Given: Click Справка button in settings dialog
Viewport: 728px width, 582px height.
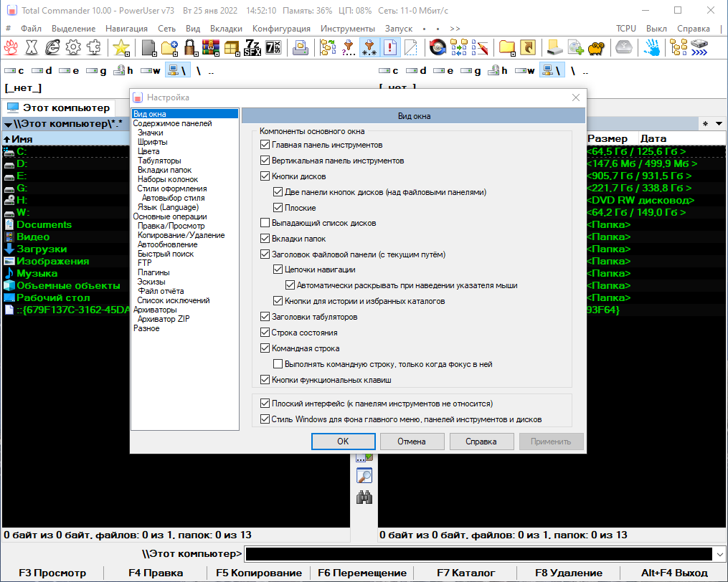Looking at the screenshot, I should pos(481,442).
